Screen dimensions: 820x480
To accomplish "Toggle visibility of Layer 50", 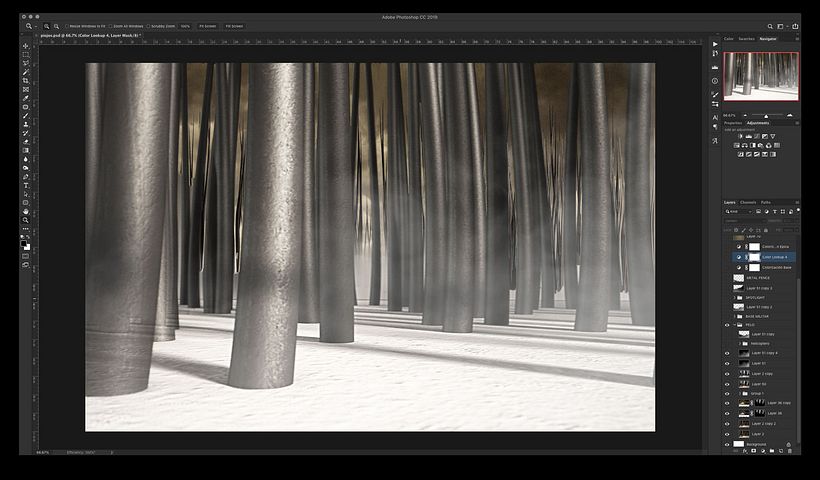I will [x=727, y=384].
